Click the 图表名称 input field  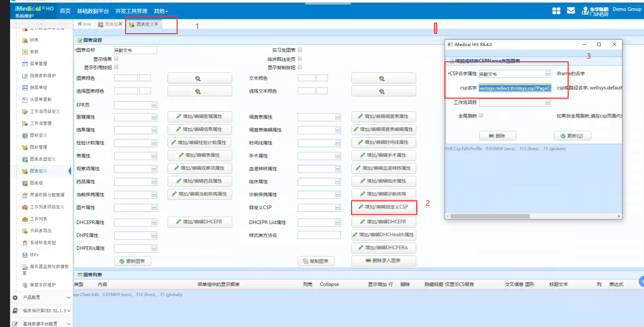[136, 50]
